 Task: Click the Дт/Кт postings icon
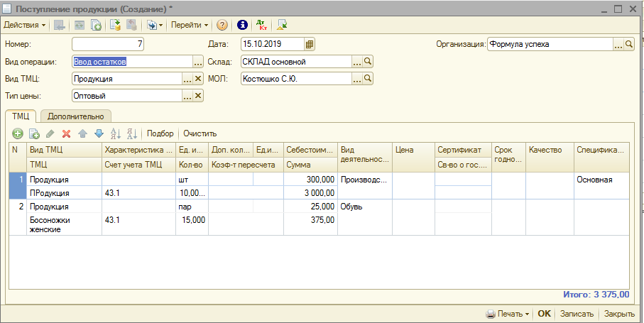261,25
